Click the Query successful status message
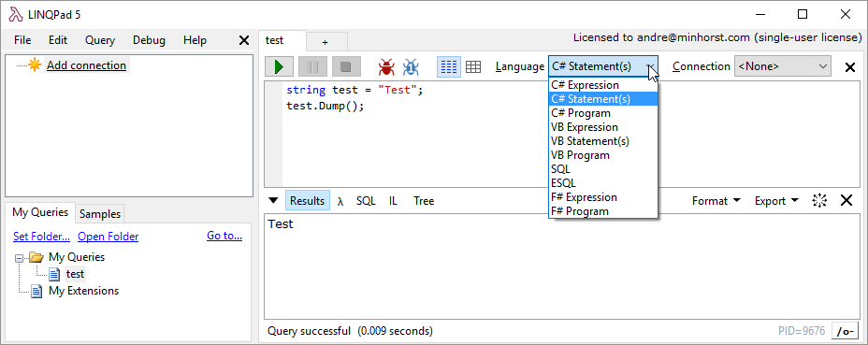The image size is (868, 345). pyautogui.click(x=350, y=331)
